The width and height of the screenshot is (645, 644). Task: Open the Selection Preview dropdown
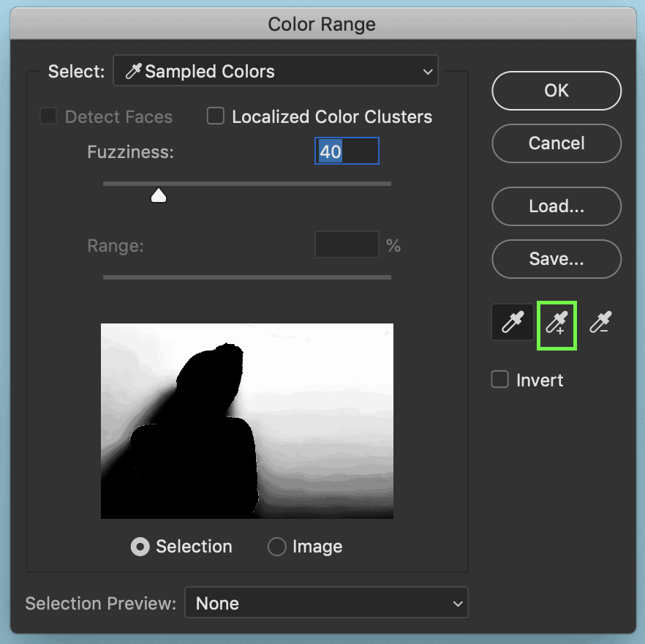[326, 603]
